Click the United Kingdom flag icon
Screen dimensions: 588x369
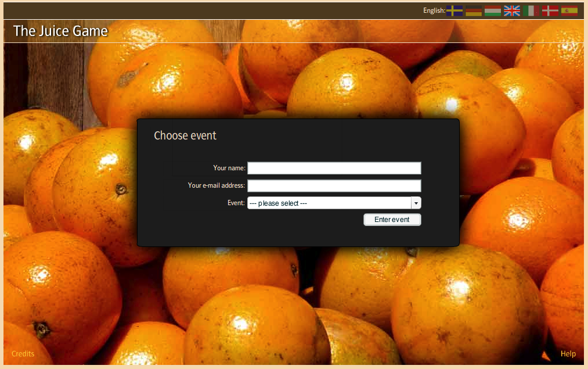(x=512, y=10)
